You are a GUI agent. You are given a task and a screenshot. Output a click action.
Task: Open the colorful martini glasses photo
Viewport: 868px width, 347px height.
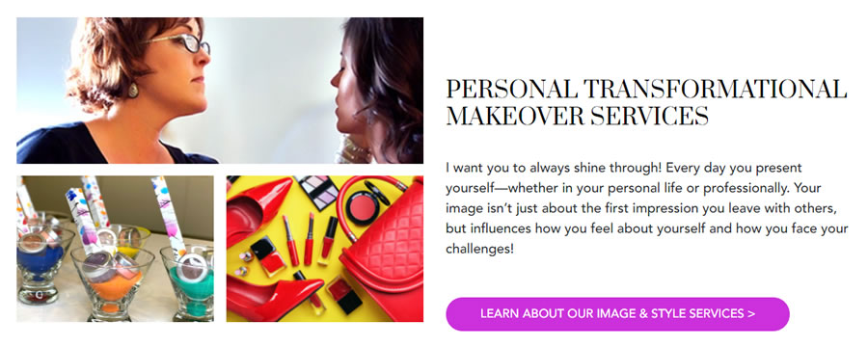coord(115,249)
